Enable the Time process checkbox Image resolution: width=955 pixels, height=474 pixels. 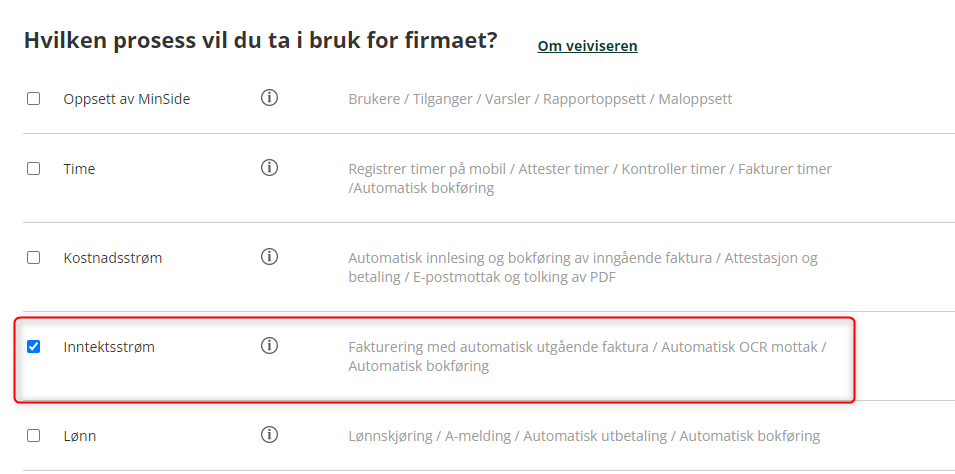(x=33, y=168)
